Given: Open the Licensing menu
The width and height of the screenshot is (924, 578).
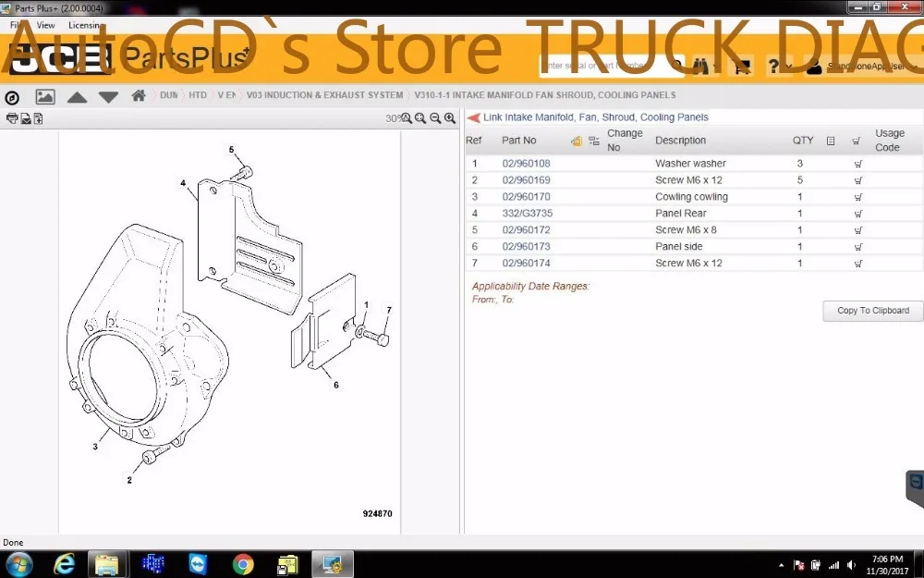Looking at the screenshot, I should click(x=86, y=25).
